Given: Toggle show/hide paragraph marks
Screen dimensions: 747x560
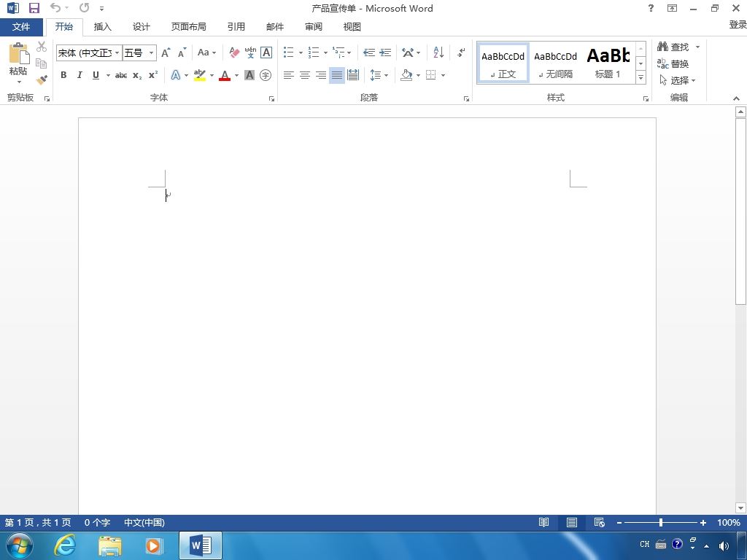Looking at the screenshot, I should click(461, 52).
